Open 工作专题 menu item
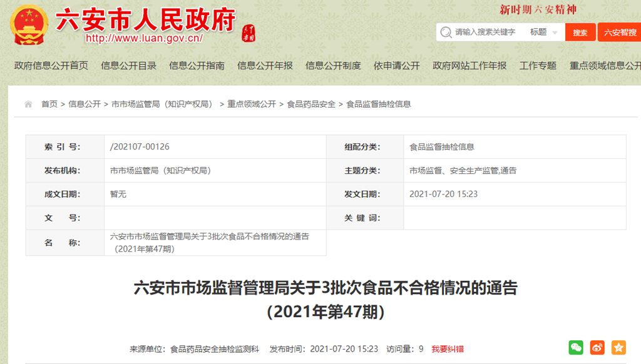This screenshot has width=641, height=364. [x=538, y=66]
